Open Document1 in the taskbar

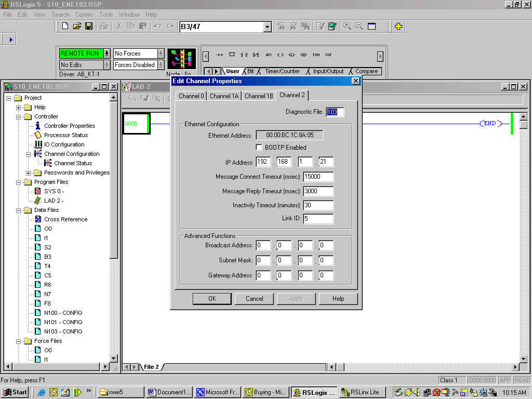click(170, 392)
